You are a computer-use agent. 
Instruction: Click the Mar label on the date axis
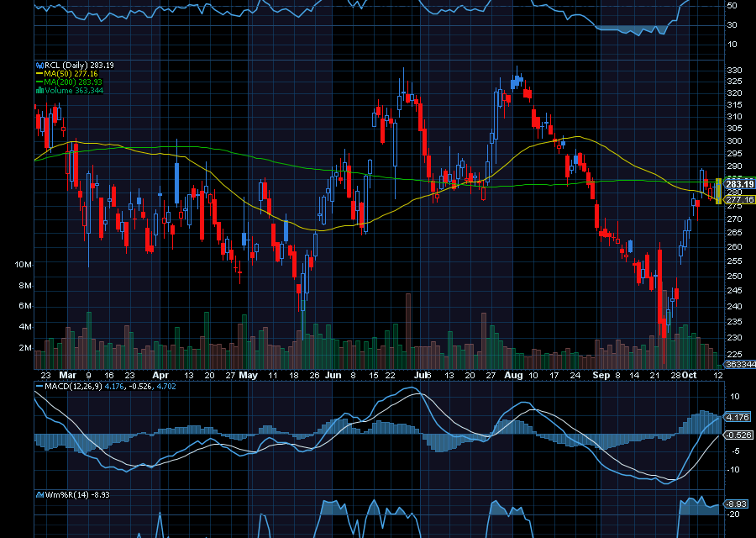pos(67,376)
